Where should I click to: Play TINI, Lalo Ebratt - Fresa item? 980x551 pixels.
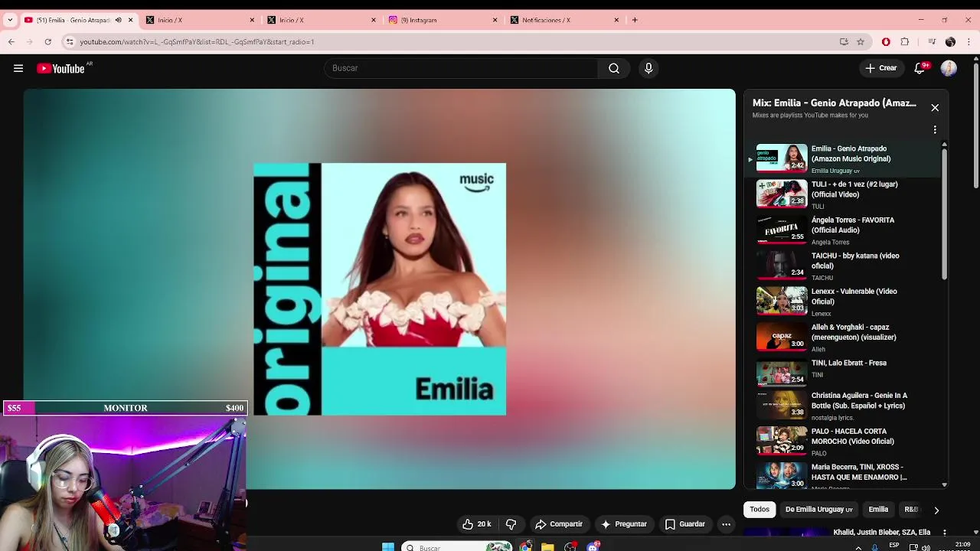[x=843, y=373]
